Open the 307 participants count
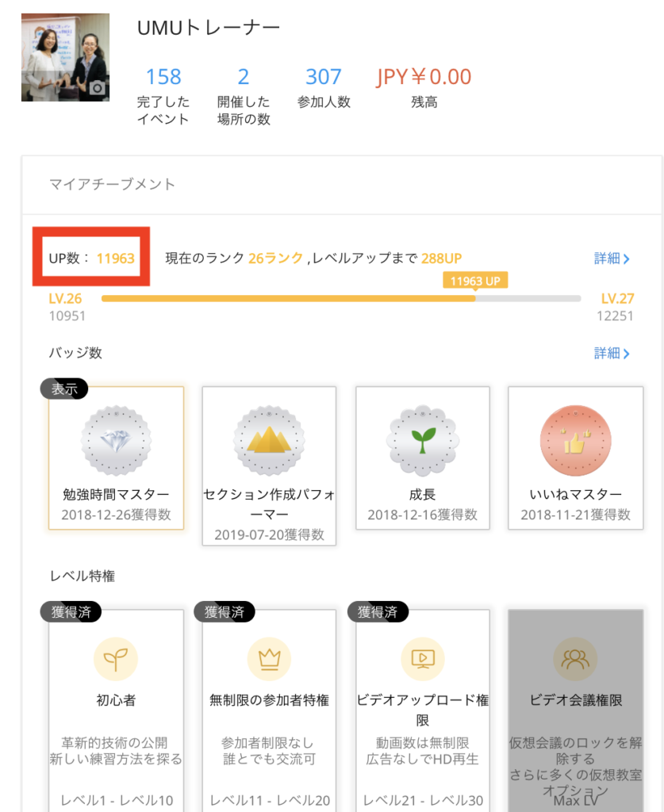This screenshot has height=812, width=664. pos(324,77)
